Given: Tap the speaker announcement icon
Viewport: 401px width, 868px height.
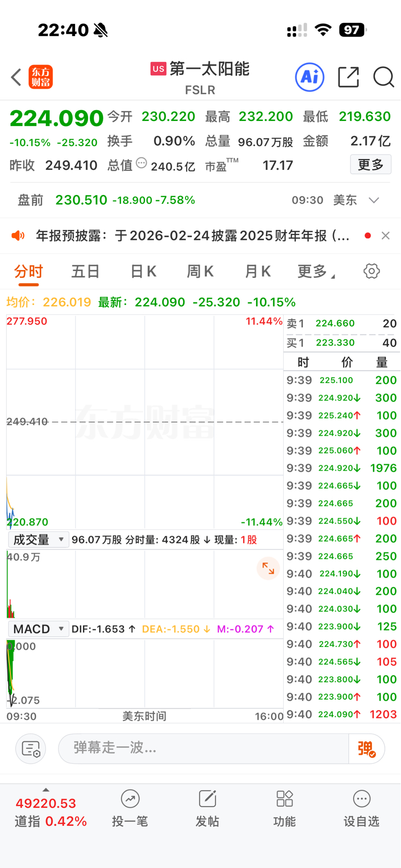Looking at the screenshot, I should click(18, 236).
